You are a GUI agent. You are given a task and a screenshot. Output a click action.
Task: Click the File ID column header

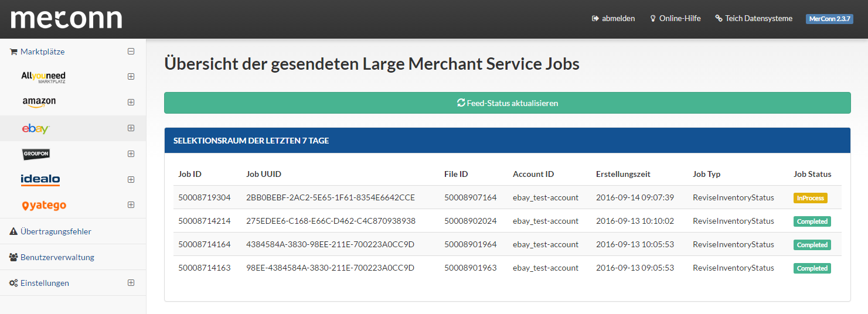456,174
